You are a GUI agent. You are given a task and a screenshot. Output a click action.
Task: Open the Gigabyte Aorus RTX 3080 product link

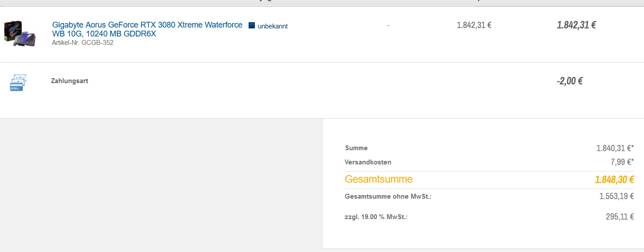click(147, 29)
